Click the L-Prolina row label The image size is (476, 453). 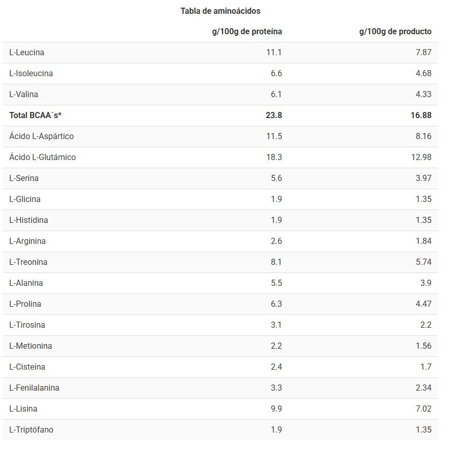click(x=25, y=304)
